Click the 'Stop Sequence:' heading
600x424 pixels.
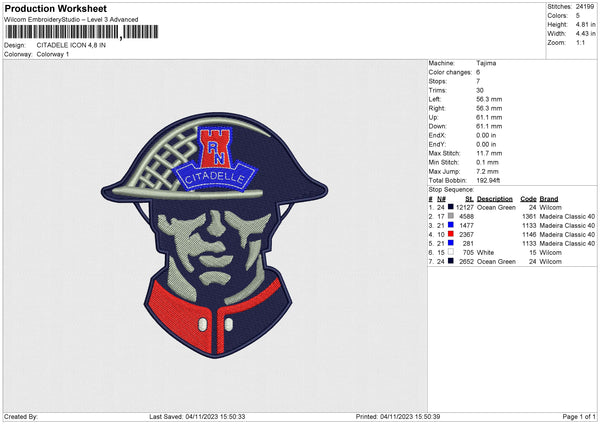(x=451, y=189)
